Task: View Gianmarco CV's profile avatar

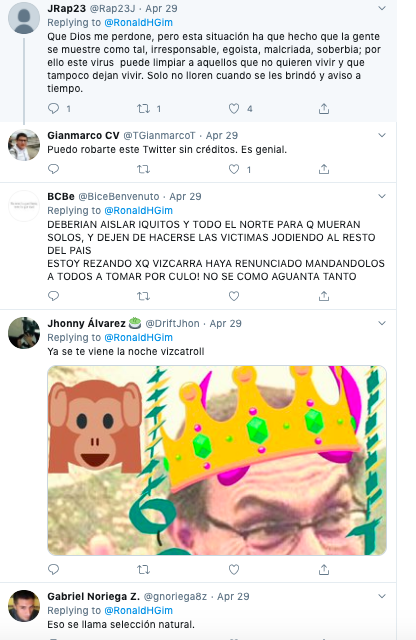Action: coord(24,145)
